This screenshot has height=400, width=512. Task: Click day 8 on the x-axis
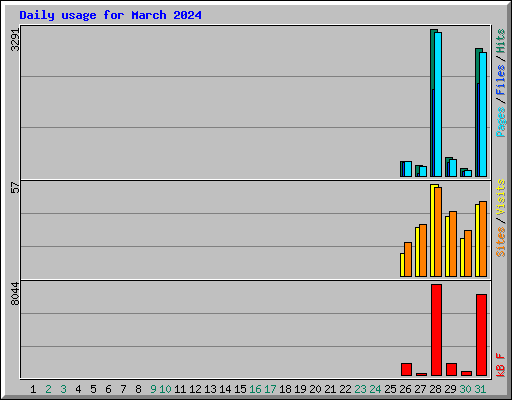(x=138, y=389)
